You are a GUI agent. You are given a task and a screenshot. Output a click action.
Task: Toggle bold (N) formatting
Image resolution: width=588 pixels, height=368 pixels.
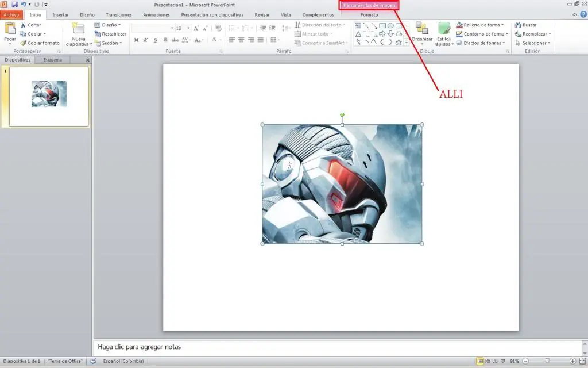(136, 40)
